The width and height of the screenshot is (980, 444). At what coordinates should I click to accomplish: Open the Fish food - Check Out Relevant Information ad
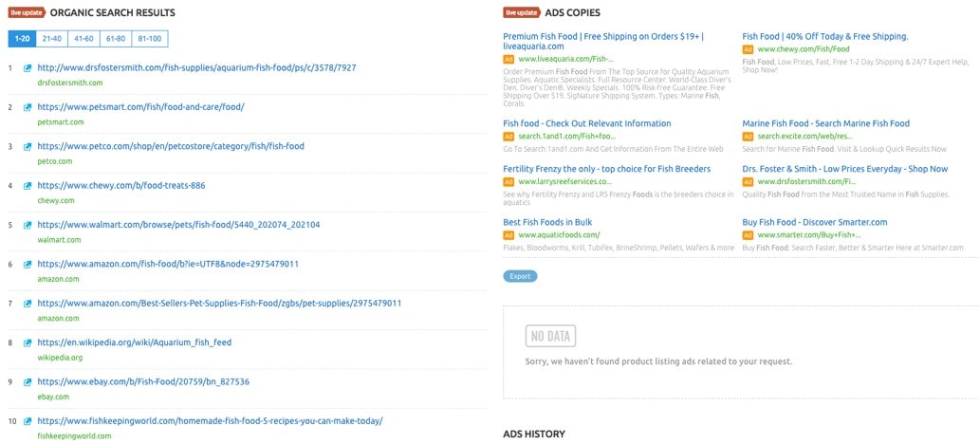pos(587,123)
